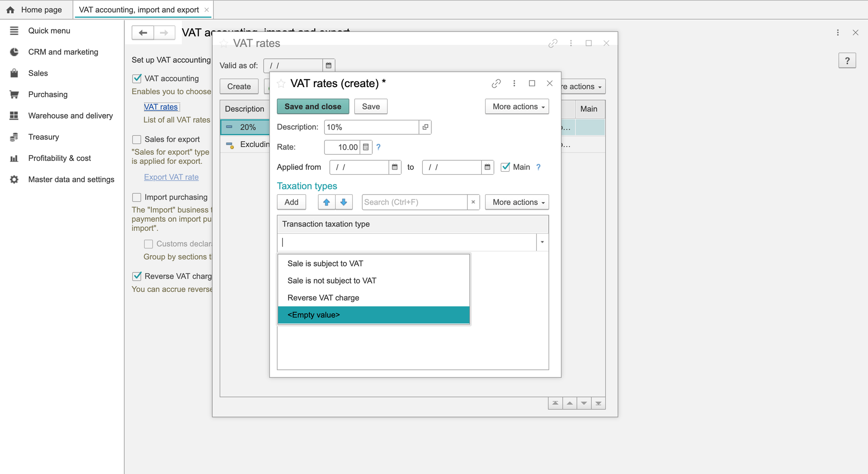Open the help question mark button
868x474 pixels.
(848, 61)
